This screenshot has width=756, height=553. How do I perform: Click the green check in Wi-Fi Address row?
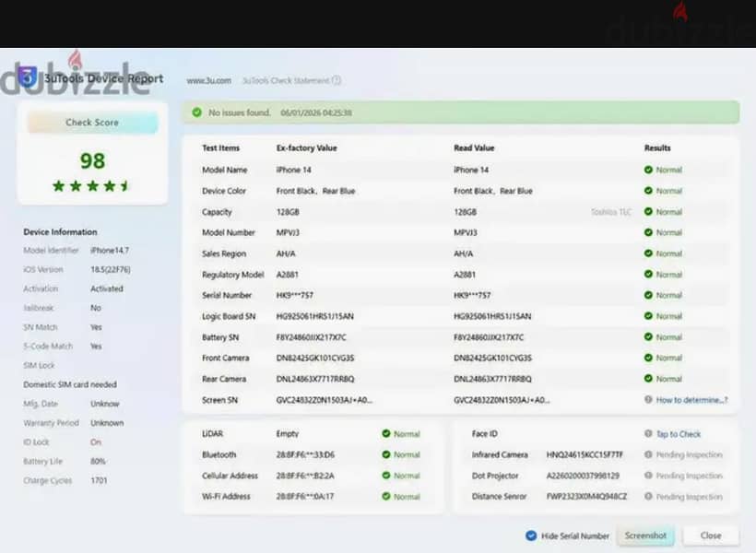tap(385, 496)
